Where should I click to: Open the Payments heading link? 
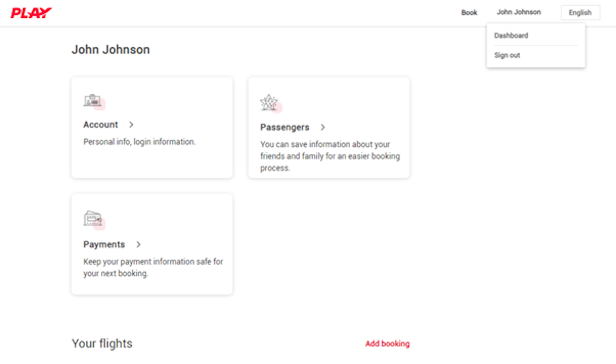pyautogui.click(x=104, y=244)
